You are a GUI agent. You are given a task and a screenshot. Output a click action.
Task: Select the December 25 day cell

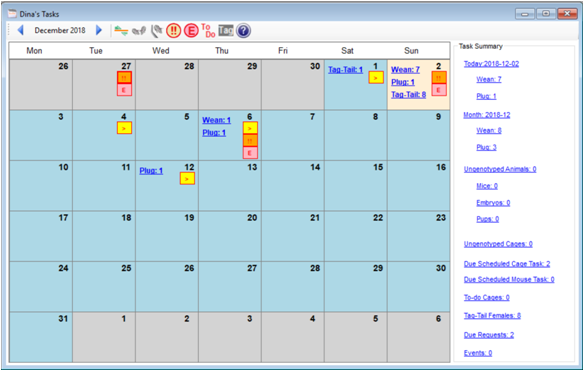[x=104, y=286]
